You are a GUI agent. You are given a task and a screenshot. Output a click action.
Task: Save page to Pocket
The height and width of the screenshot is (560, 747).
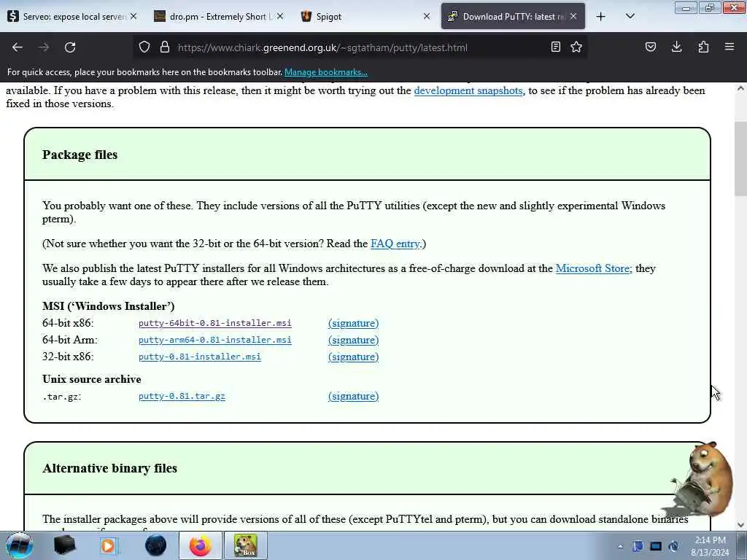pos(651,47)
